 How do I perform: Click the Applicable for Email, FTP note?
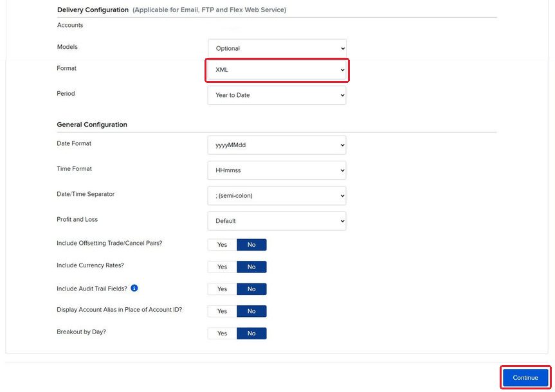pyautogui.click(x=209, y=10)
